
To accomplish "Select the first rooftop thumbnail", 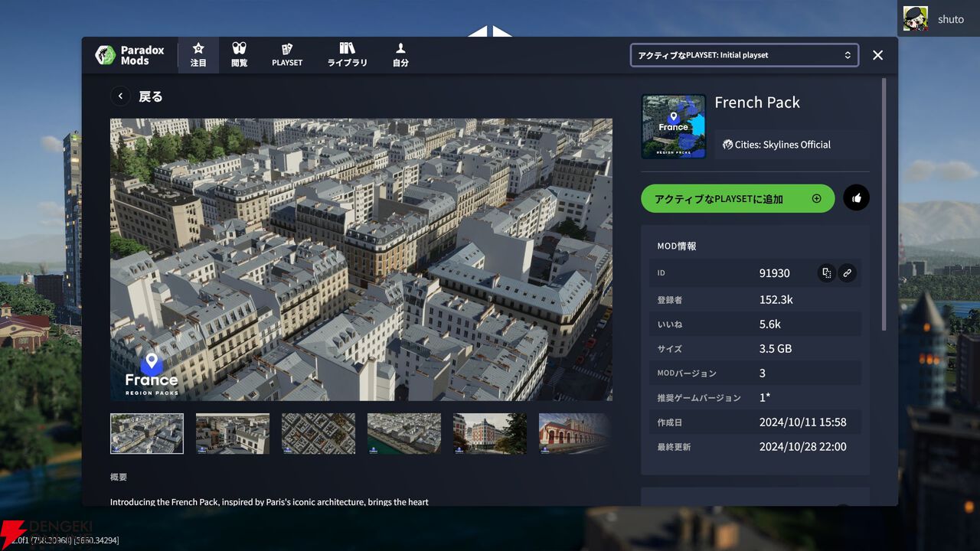I will (147, 433).
